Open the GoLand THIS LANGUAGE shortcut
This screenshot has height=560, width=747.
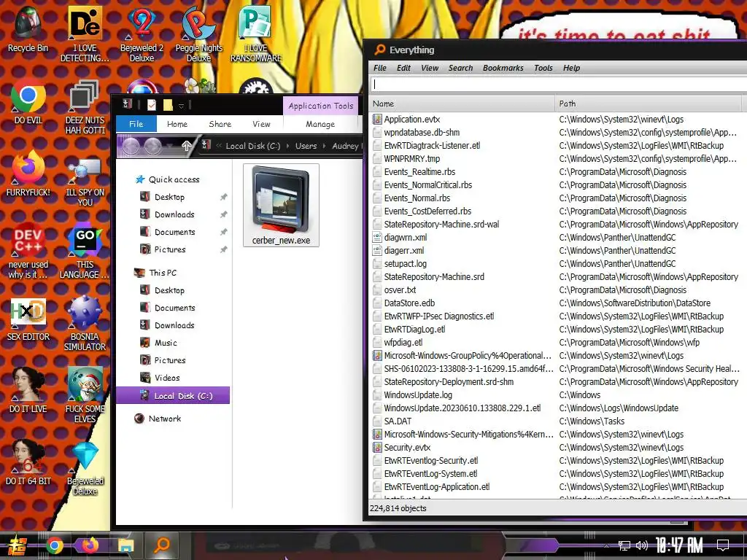click(85, 252)
